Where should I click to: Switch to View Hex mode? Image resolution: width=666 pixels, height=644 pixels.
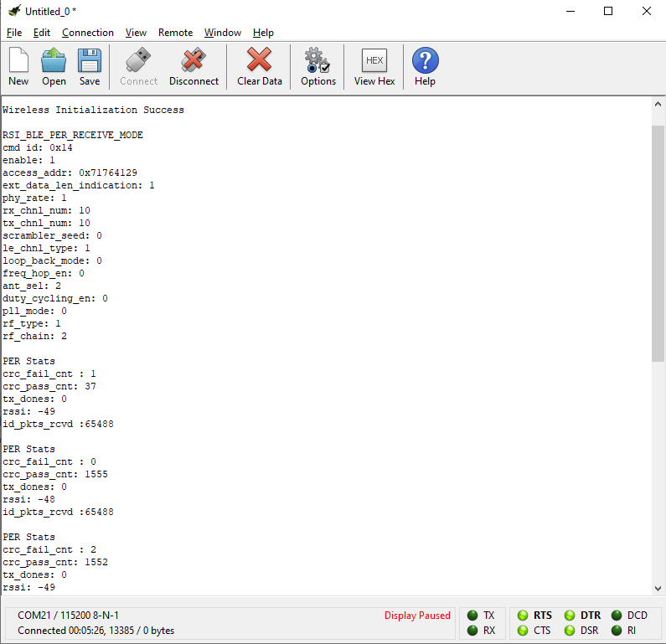tap(374, 67)
